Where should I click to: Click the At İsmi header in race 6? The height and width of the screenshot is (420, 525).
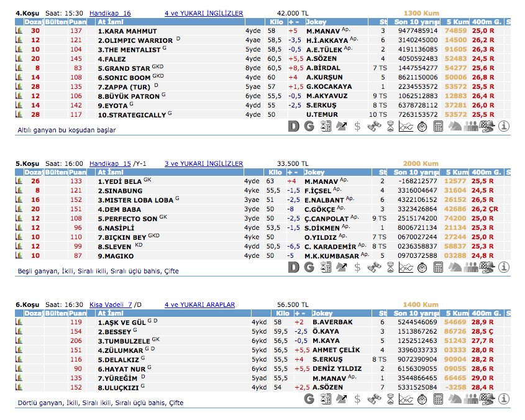(x=111, y=314)
